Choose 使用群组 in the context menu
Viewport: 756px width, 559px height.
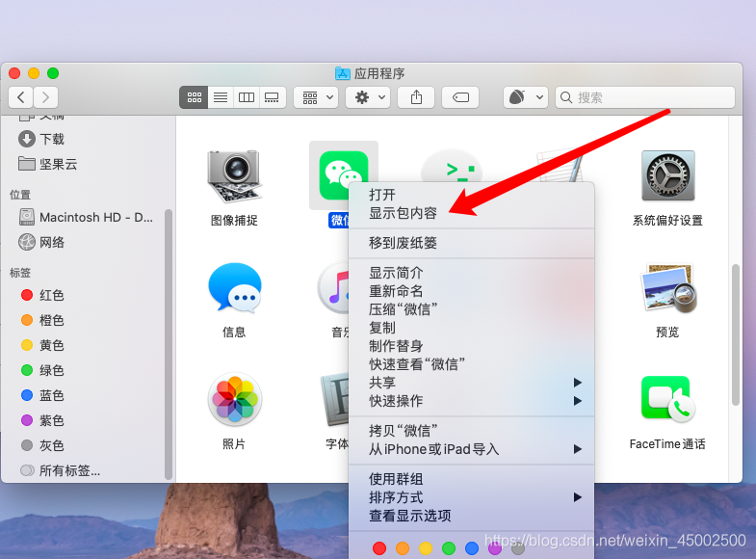472,479
